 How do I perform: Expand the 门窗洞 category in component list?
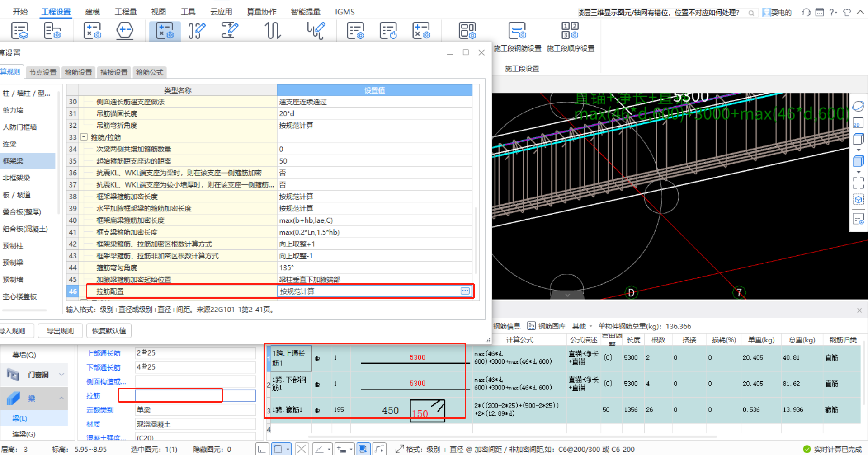(x=61, y=375)
